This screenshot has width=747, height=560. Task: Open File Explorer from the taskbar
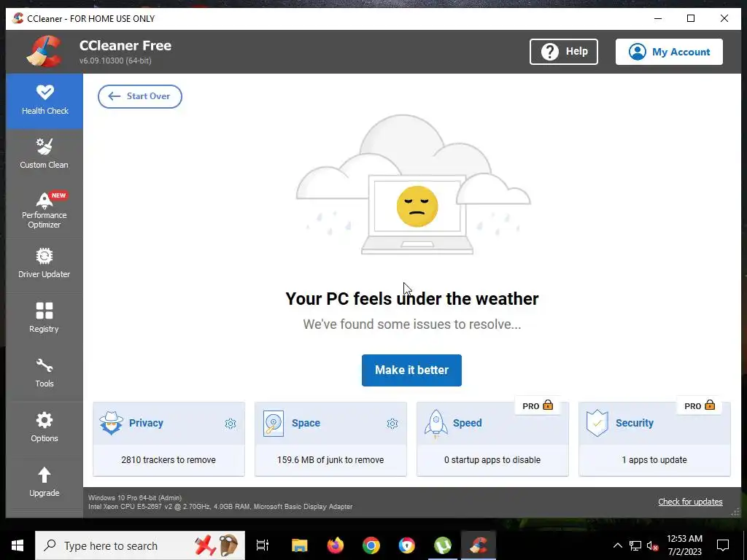point(300,545)
